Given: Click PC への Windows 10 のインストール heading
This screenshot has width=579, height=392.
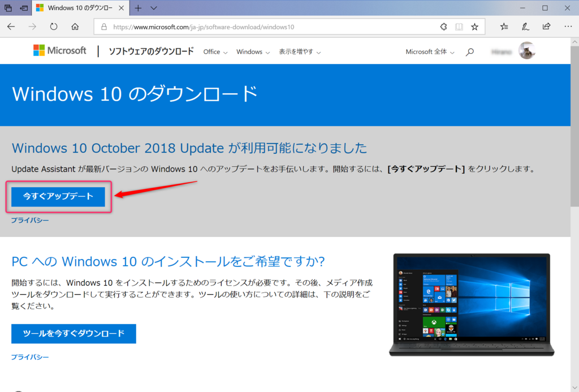Looking at the screenshot, I should click(168, 261).
